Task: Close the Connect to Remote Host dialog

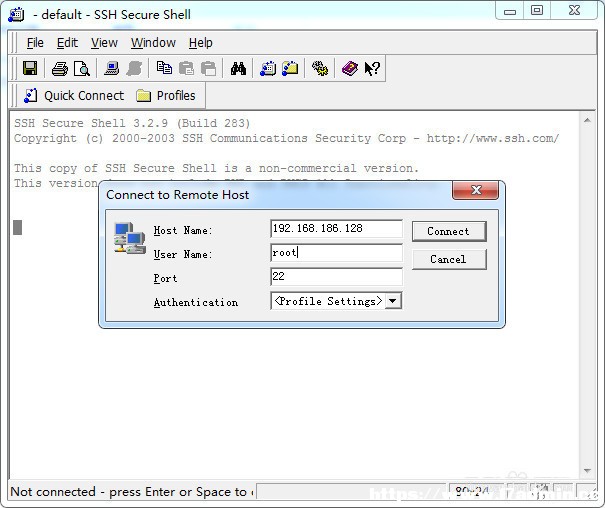Action: click(475, 190)
